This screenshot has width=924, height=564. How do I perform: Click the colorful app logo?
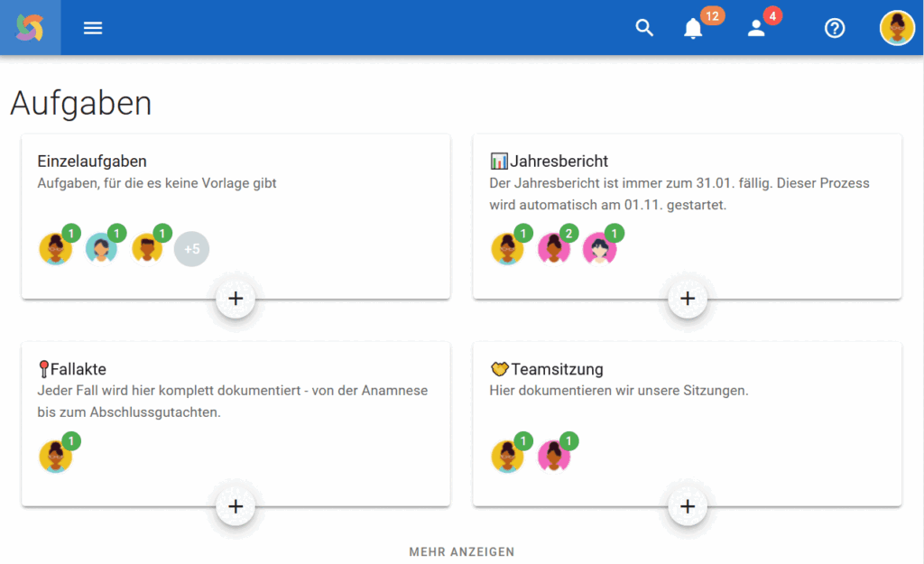[x=30, y=28]
